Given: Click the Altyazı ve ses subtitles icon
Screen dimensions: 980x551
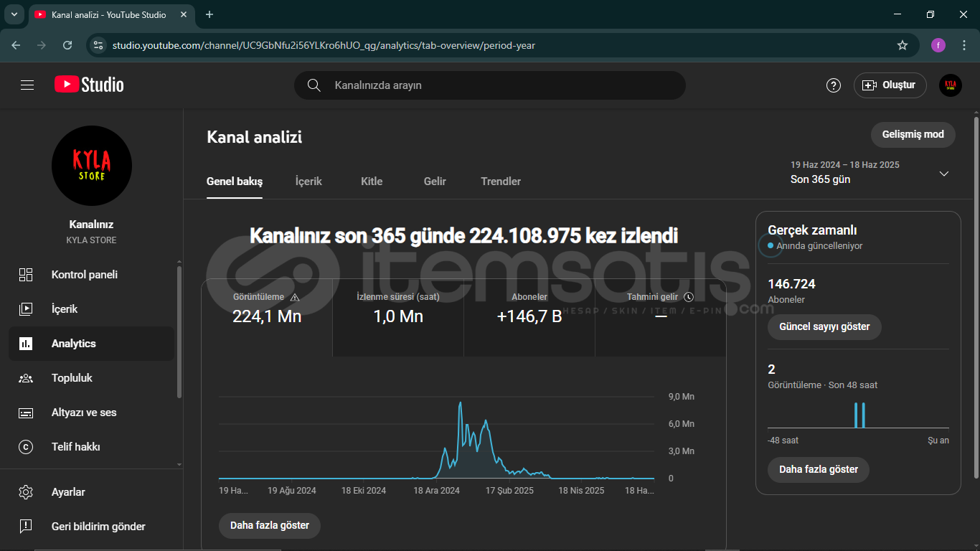Looking at the screenshot, I should [26, 413].
